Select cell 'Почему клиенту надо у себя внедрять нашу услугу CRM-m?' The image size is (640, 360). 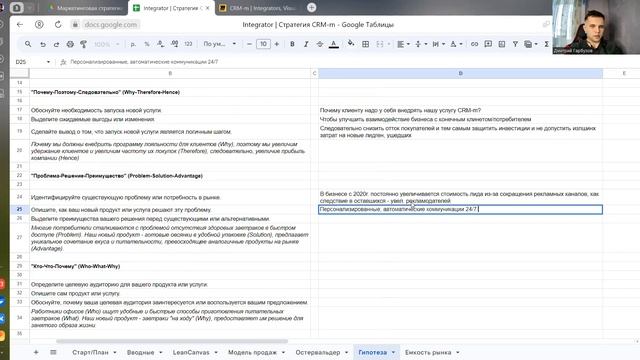[x=460, y=110]
